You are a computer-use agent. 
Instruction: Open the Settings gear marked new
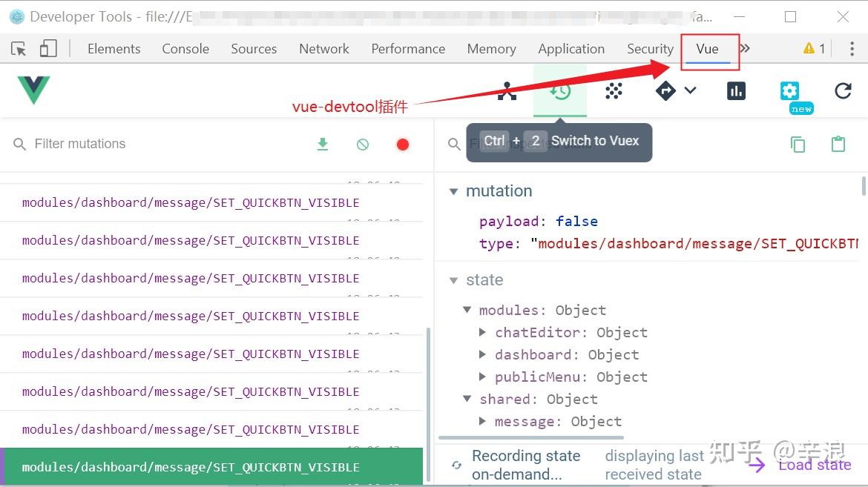pos(789,90)
